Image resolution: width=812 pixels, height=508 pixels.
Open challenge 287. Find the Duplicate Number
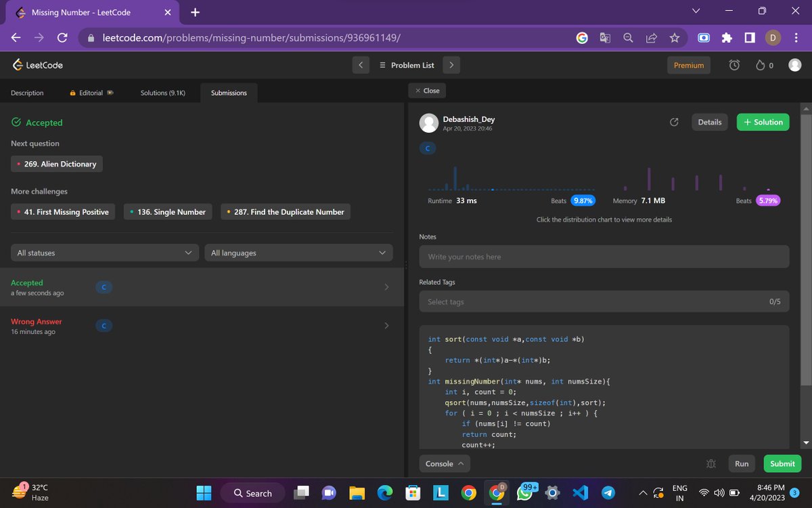pyautogui.click(x=284, y=212)
